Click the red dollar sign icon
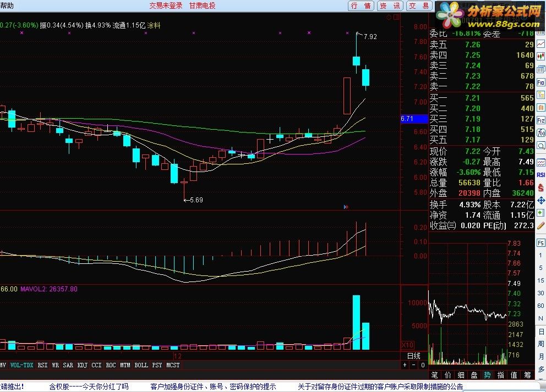 coord(541,188)
